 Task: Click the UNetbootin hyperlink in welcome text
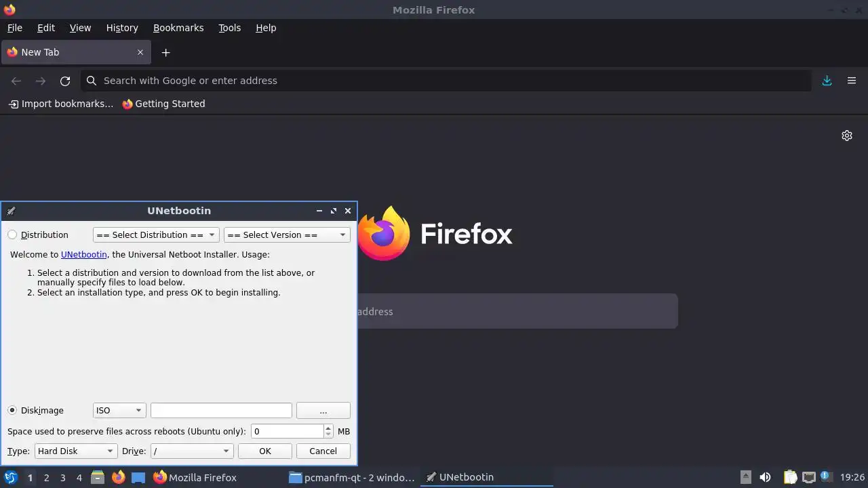84,255
